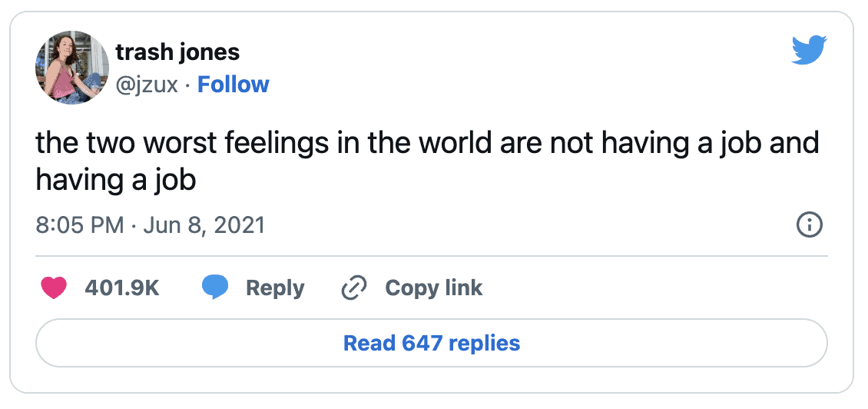Select the Copy link text

tap(433, 288)
